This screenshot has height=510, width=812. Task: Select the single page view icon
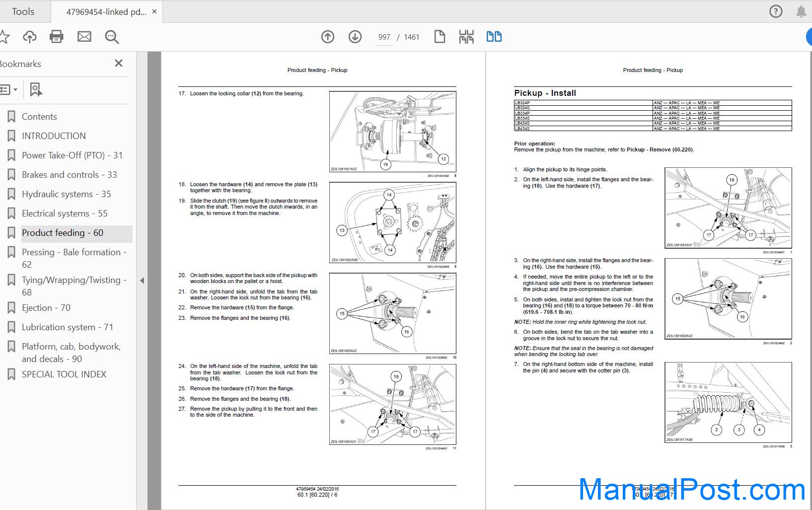[x=440, y=37]
